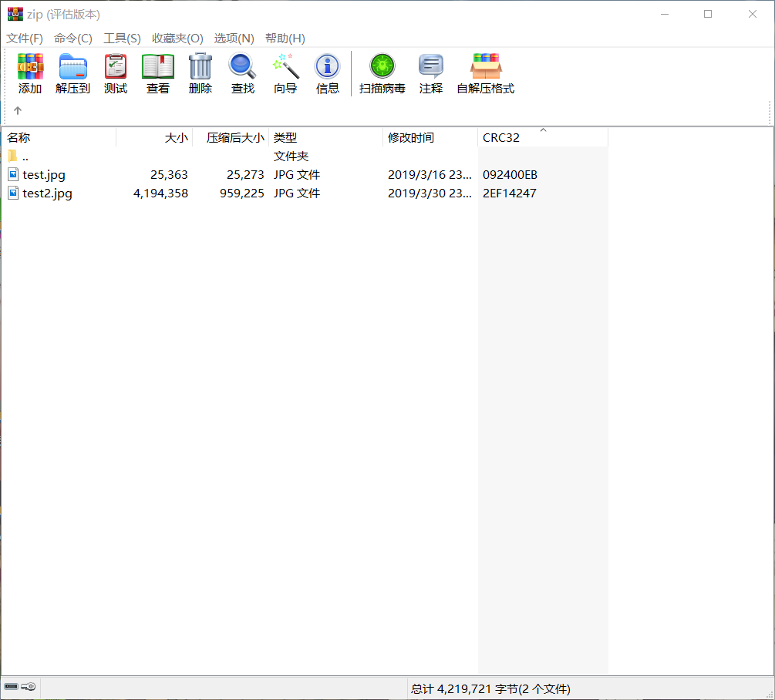Open the Find (查找) magnifier tool
Screen dimensions: 775x700
click(x=242, y=66)
